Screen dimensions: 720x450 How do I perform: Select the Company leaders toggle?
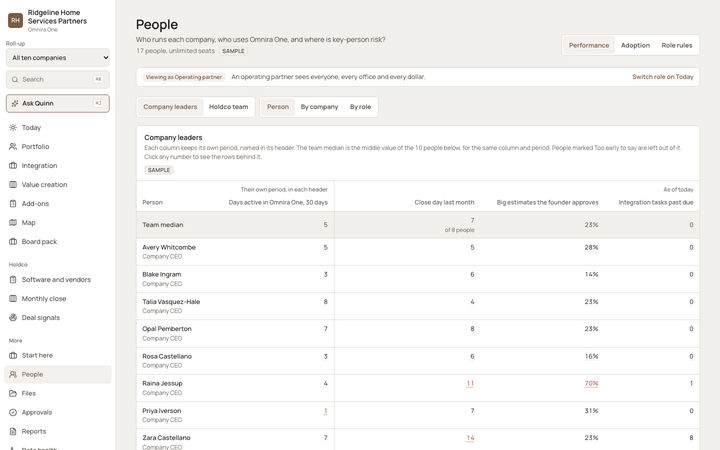[x=170, y=107]
